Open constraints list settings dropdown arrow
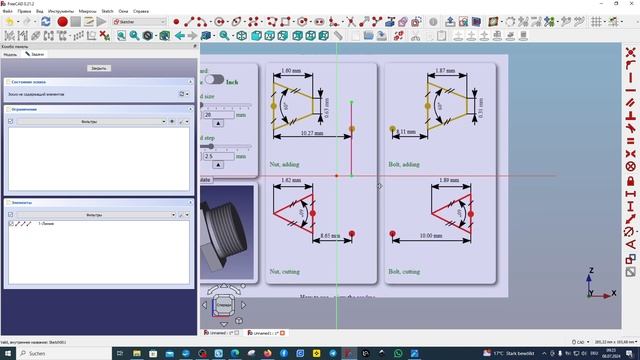The height and width of the screenshot is (360, 640). [x=187, y=121]
